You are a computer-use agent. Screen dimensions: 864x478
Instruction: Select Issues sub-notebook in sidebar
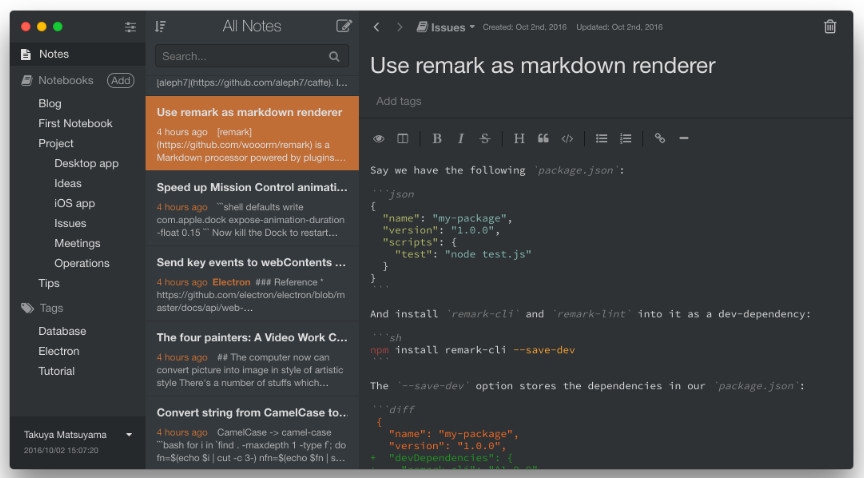click(70, 223)
